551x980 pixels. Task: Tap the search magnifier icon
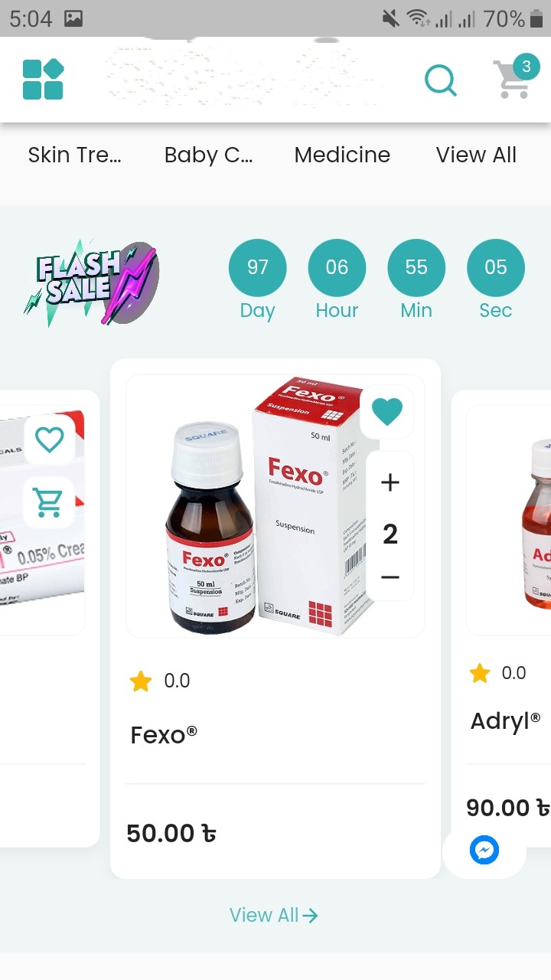[440, 80]
